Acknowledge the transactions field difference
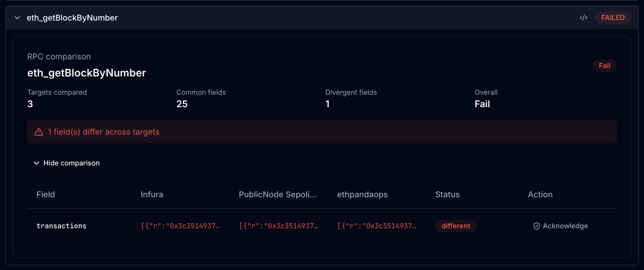Image resolution: width=644 pixels, height=270 pixels. 560,226
